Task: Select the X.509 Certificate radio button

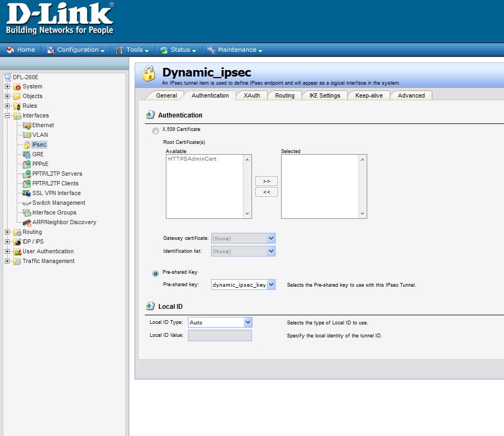Action: [156, 130]
